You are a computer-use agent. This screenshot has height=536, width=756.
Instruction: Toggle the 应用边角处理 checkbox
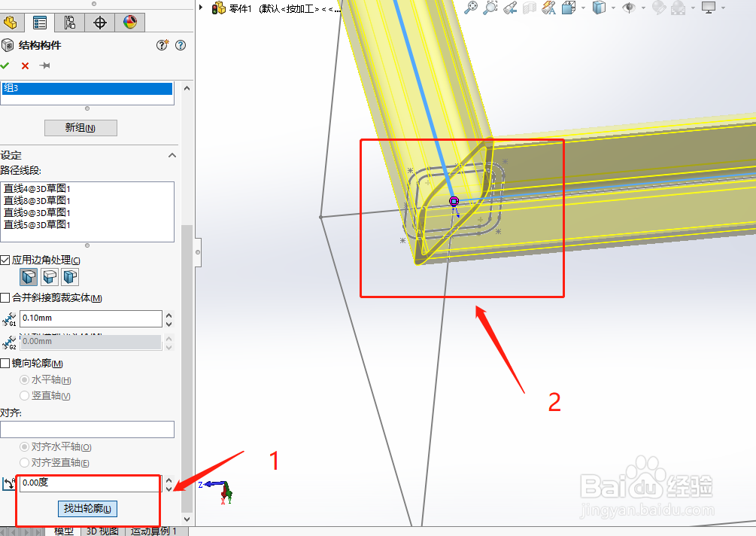(x=5, y=260)
